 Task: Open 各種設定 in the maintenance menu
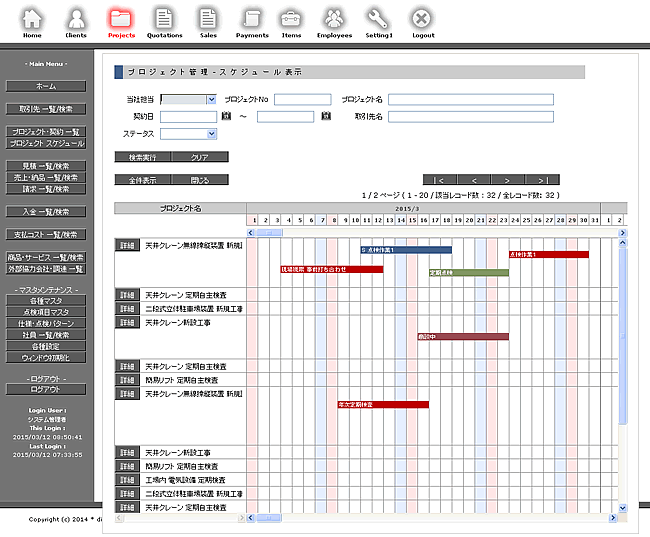[x=46, y=346]
